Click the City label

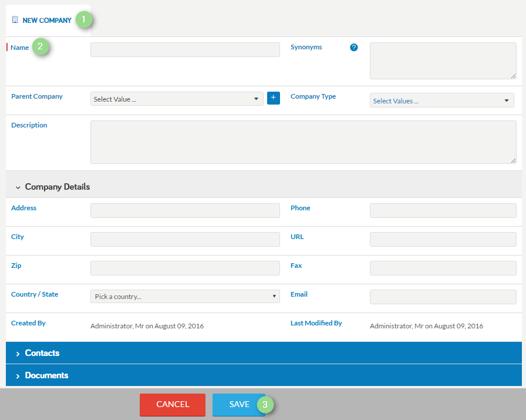18,237
